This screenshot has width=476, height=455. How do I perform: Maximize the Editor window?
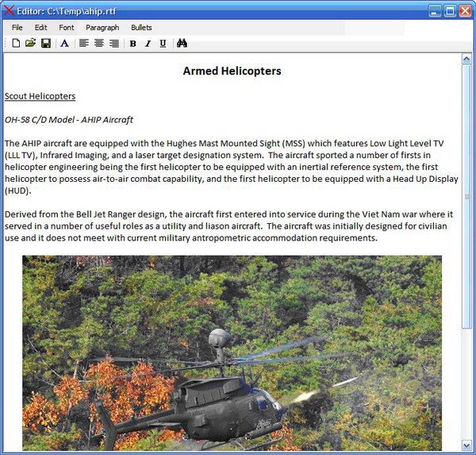450,11
